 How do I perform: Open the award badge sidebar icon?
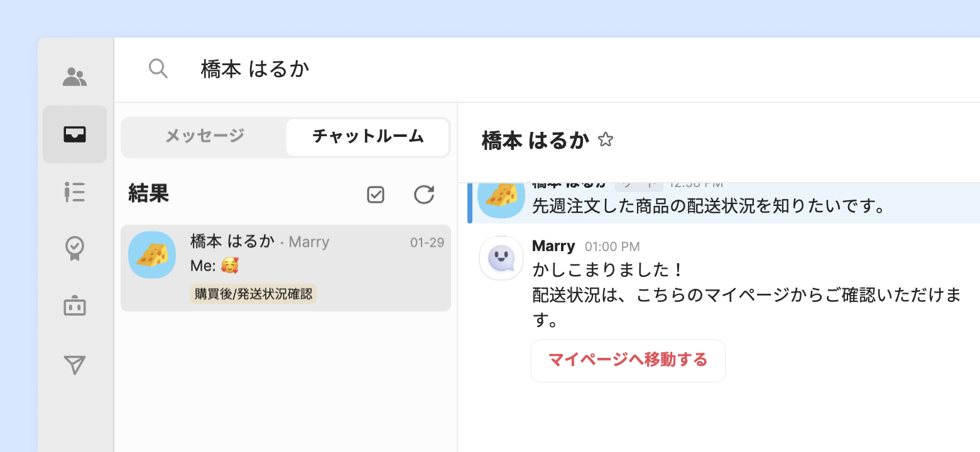(x=75, y=249)
